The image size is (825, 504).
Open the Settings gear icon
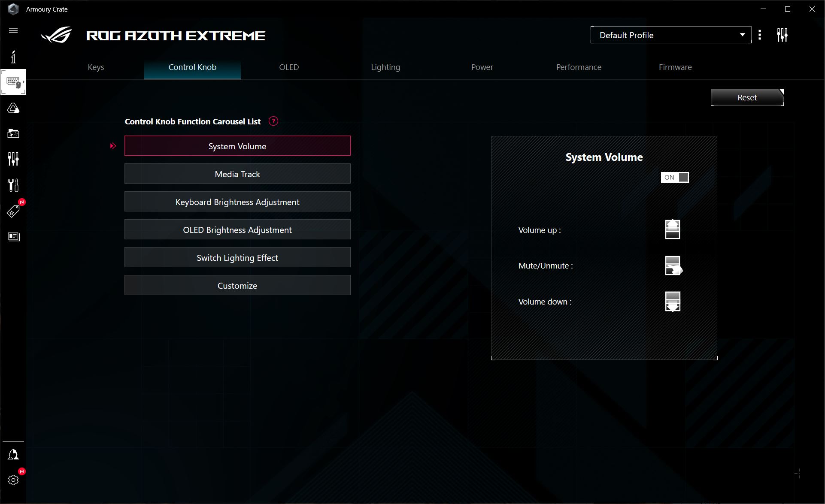tap(13, 480)
